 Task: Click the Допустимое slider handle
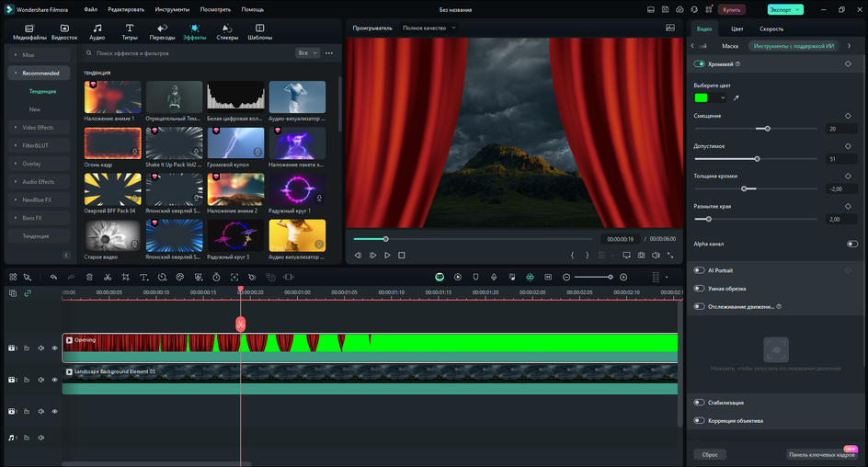click(757, 159)
